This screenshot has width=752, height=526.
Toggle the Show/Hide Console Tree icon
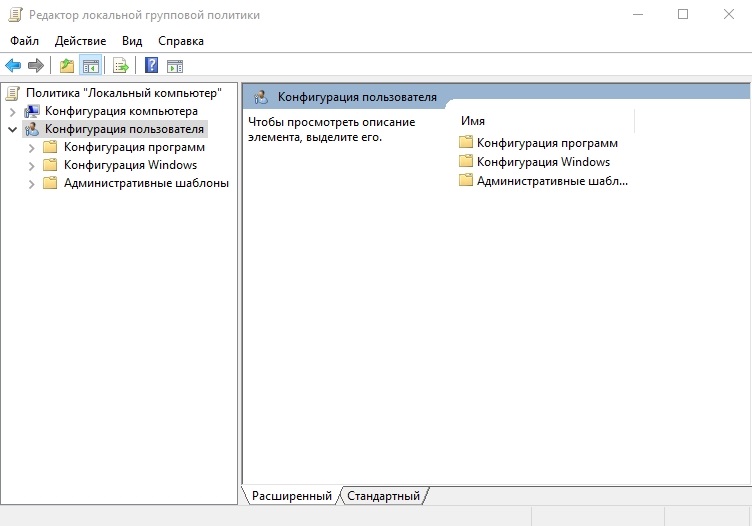[x=90, y=66]
